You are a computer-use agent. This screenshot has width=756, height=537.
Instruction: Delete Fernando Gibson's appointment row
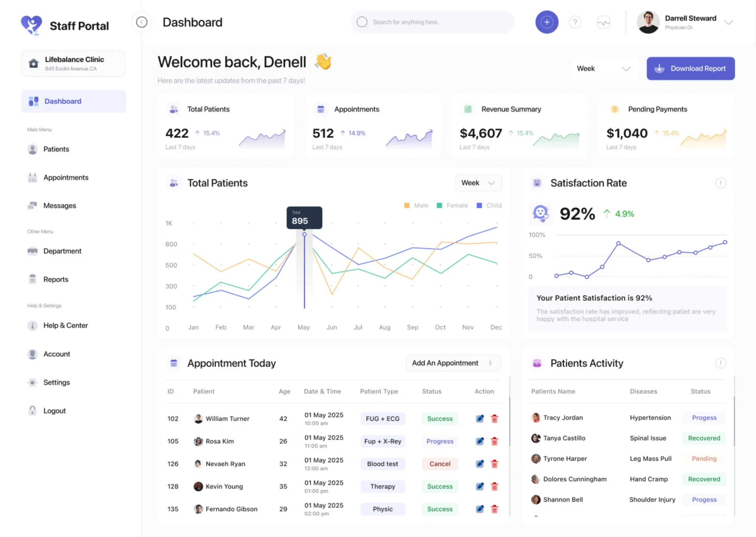tap(494, 509)
